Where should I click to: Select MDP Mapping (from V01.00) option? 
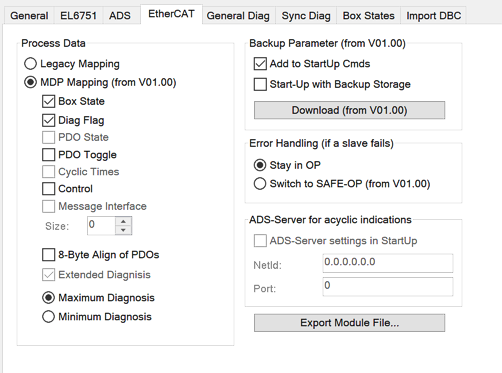pos(30,82)
